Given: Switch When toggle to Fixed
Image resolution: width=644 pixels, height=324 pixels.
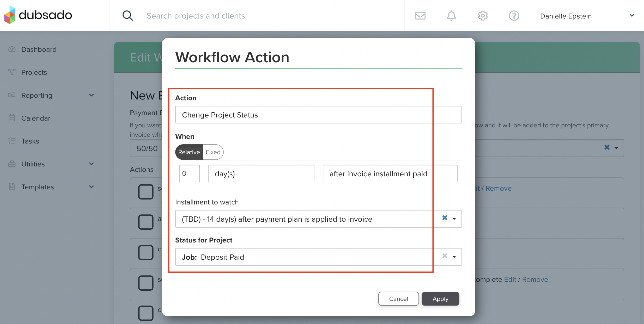Looking at the screenshot, I should (213, 152).
